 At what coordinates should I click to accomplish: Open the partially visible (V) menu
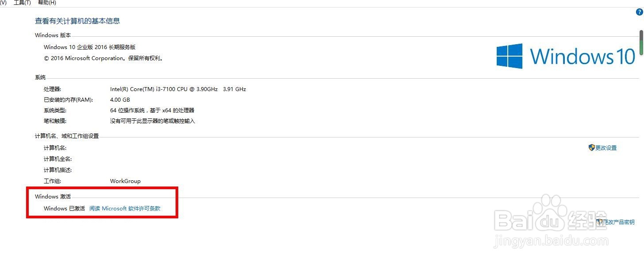3,3
